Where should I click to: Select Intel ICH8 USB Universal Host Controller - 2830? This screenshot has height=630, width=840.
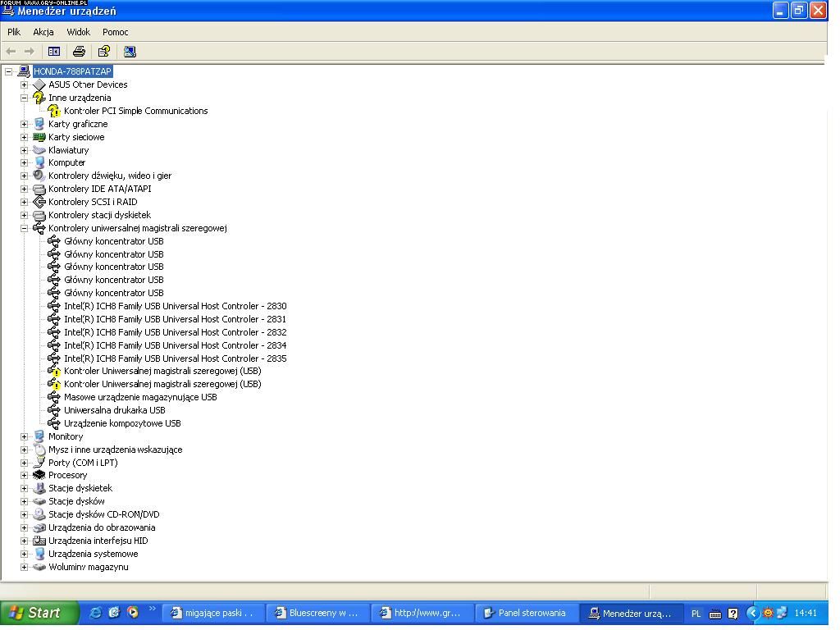(x=176, y=306)
